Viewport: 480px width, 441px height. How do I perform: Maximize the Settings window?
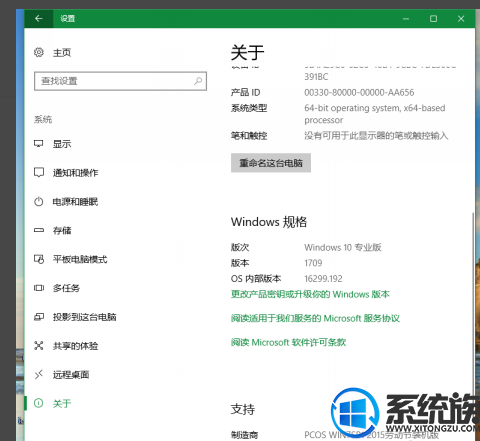[433, 19]
